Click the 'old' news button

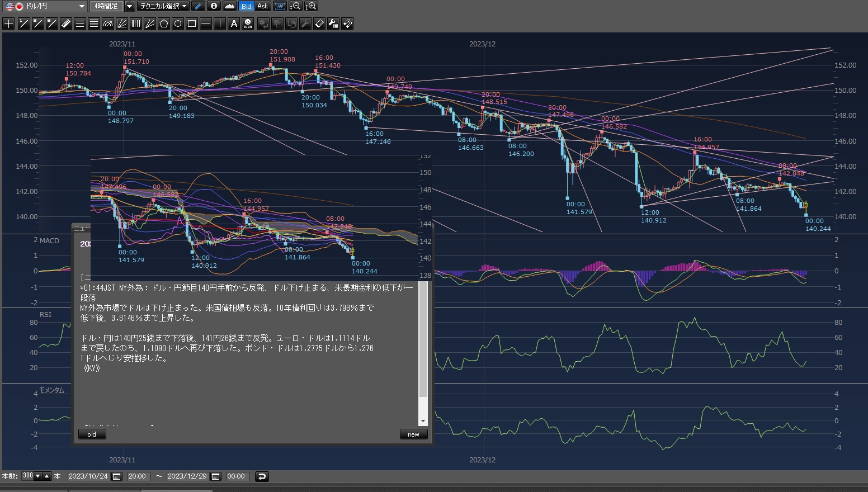(x=92, y=434)
